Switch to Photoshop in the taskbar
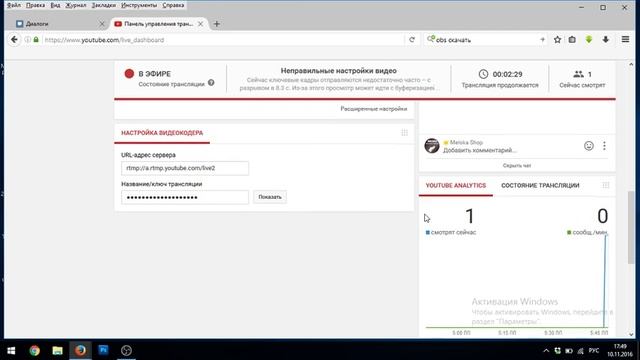Screen dimensions: 640x360 pyautogui.click(x=103, y=350)
